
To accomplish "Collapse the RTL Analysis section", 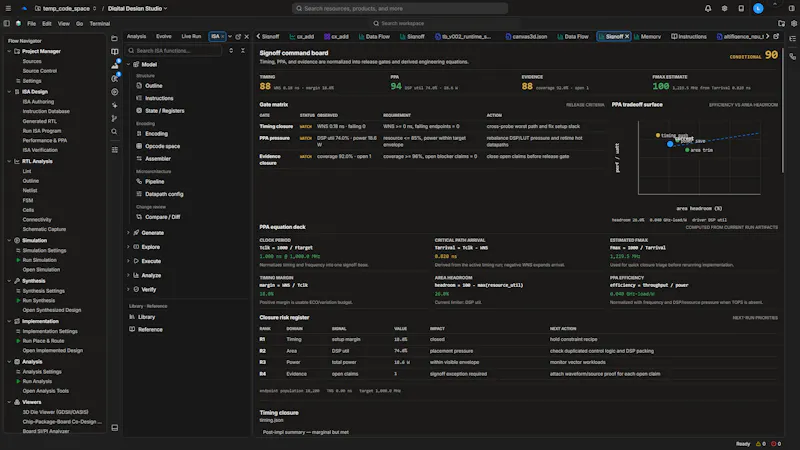I will tap(9, 161).
